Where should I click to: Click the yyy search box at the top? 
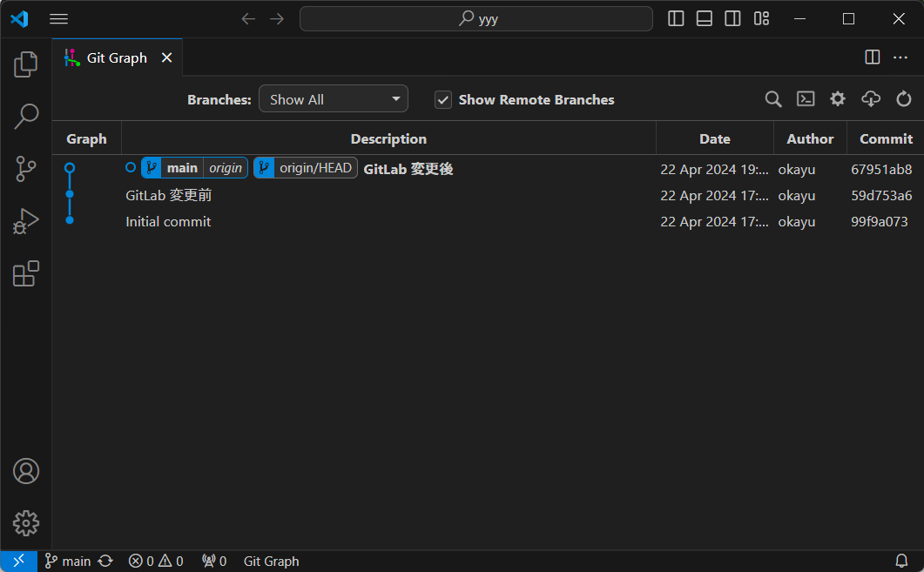point(475,17)
